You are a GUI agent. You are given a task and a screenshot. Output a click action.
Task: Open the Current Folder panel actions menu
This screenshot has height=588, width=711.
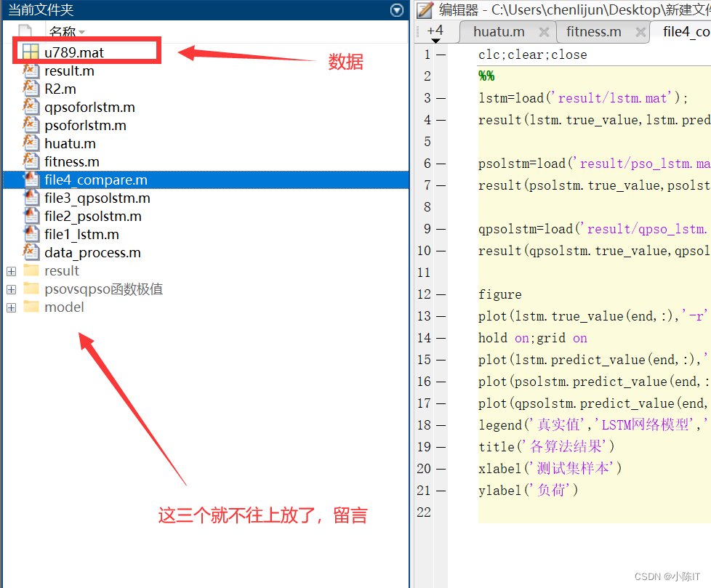[397, 10]
